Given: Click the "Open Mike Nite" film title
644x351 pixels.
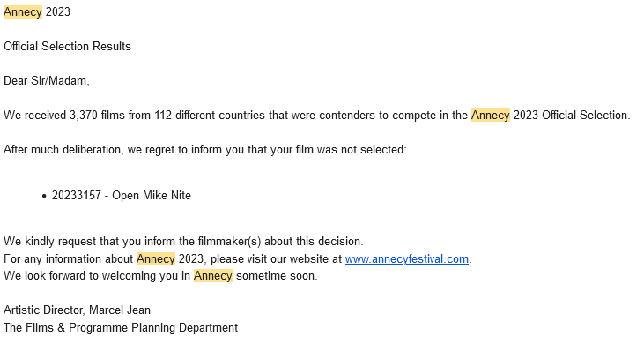Looking at the screenshot, I should click(x=152, y=195).
